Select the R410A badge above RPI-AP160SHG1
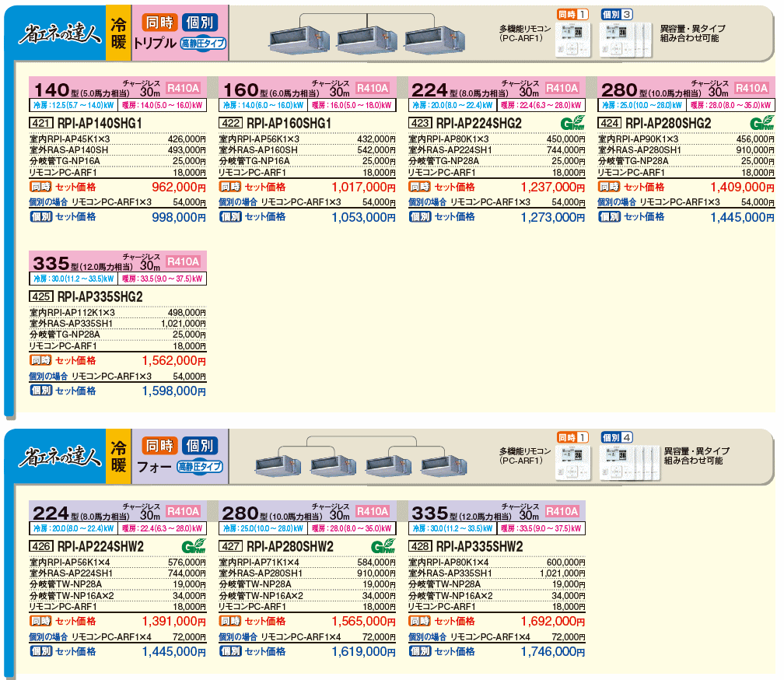This screenshot has width=784, height=680. [373, 89]
